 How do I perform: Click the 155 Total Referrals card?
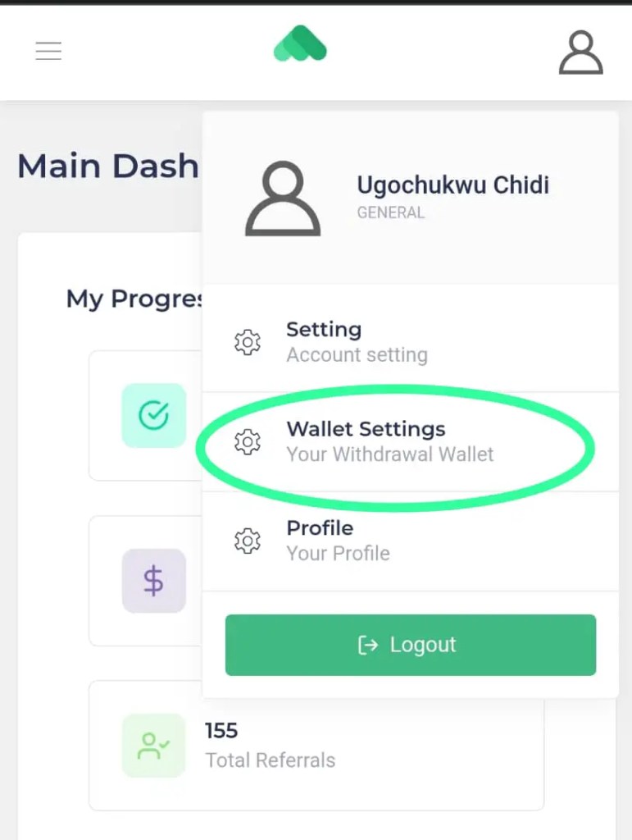click(x=316, y=745)
